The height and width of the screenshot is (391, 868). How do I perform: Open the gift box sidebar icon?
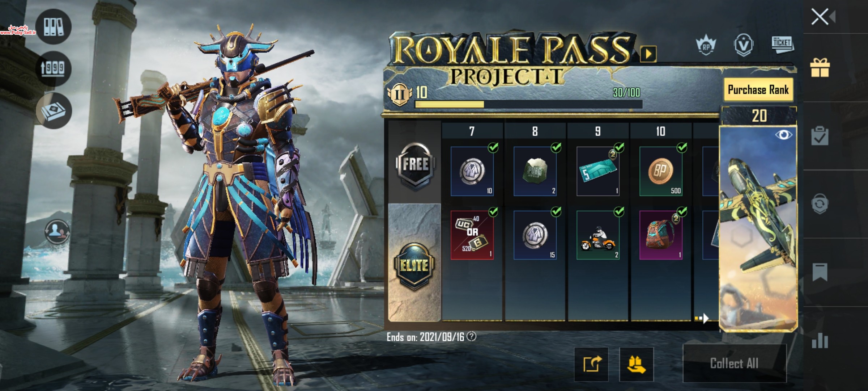(820, 68)
